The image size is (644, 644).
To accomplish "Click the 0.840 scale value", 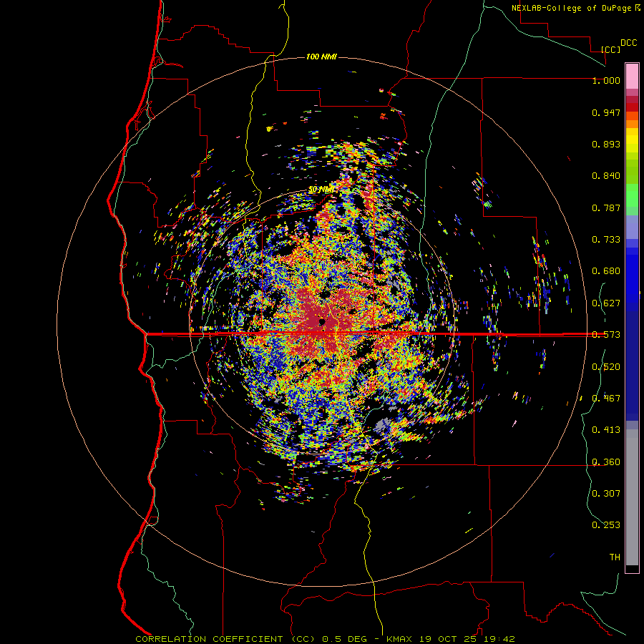I will click(x=606, y=176).
